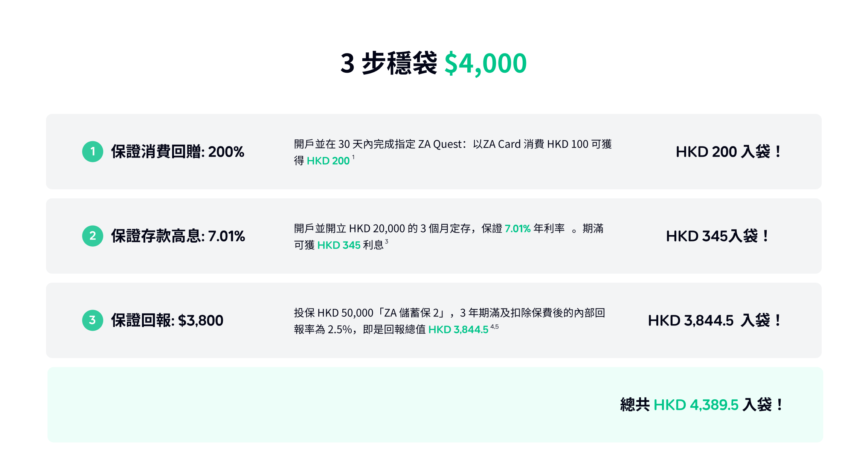Click the green HKD 345 interest text
Image resolution: width=868 pixels, height=475 pixels.
coord(339,245)
